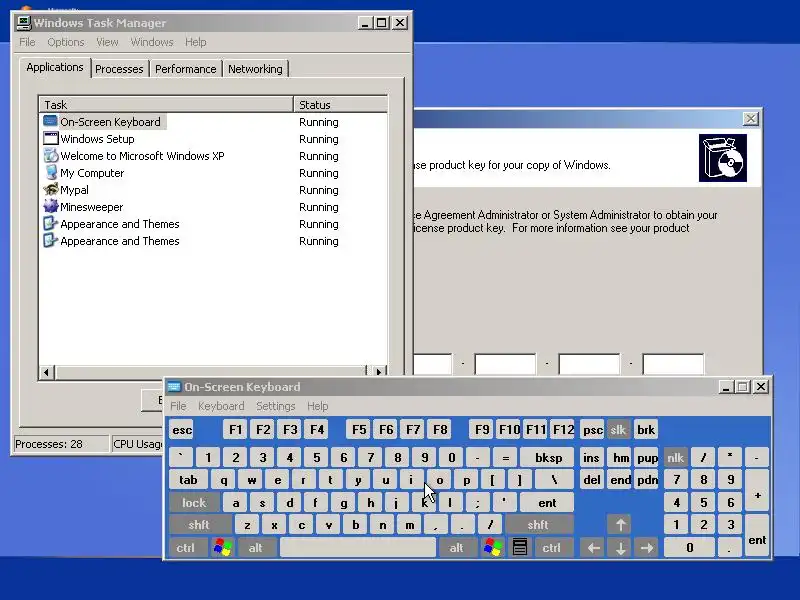Click the down arrow key
Viewport: 800px width, 600px height.
click(620, 547)
